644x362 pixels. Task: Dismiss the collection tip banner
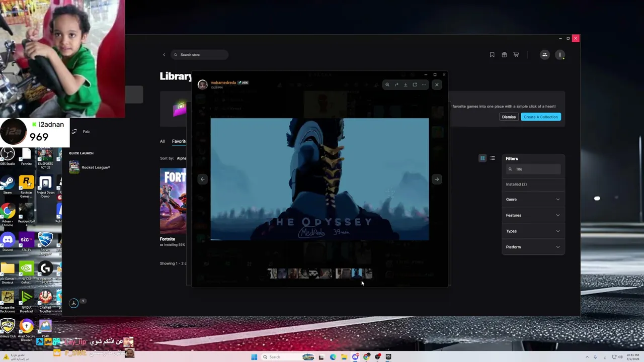click(509, 117)
